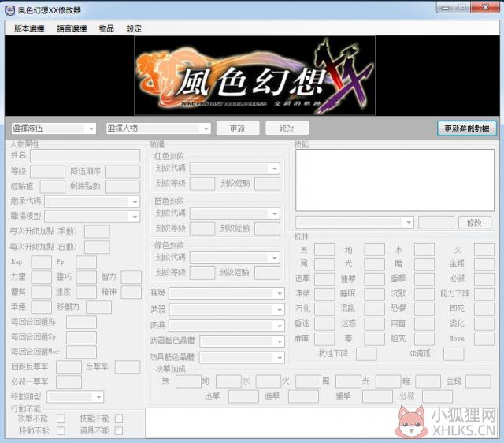Click the 每次升級加點(自動) field
Screen dimensions: 504x443
(x=97, y=247)
